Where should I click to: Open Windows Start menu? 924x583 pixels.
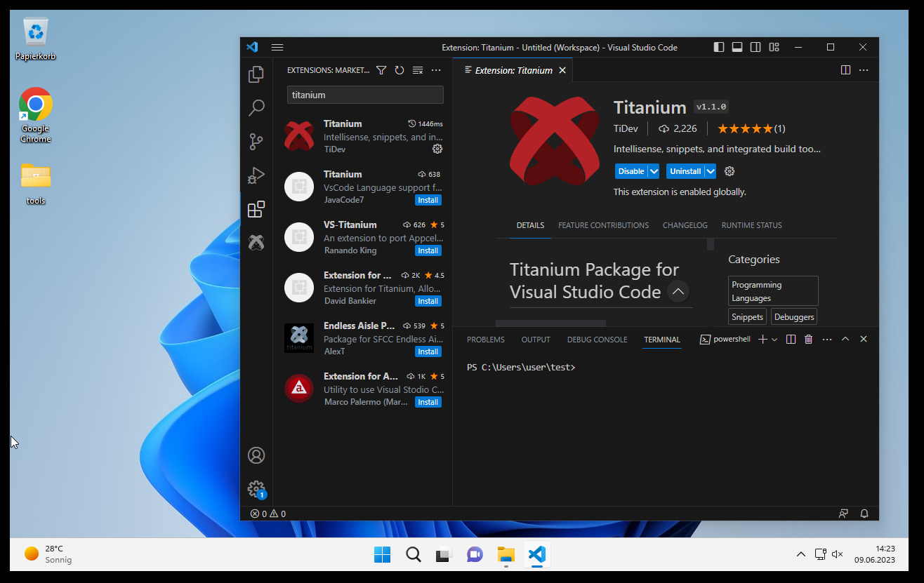[x=383, y=555]
